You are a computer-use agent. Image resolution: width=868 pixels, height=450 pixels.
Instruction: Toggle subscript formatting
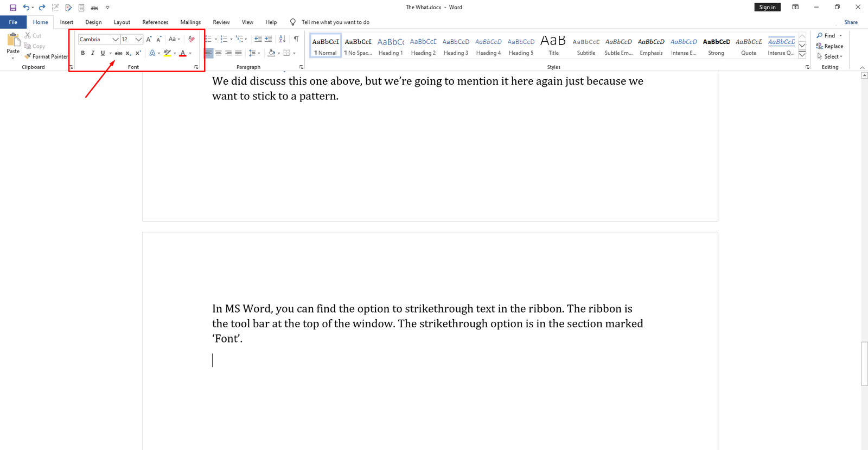(129, 53)
